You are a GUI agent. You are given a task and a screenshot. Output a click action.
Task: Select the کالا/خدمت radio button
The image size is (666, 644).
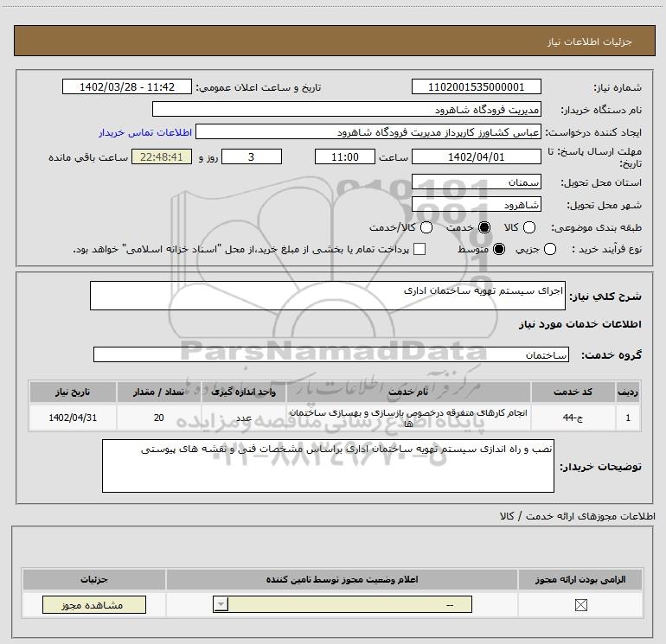point(426,227)
